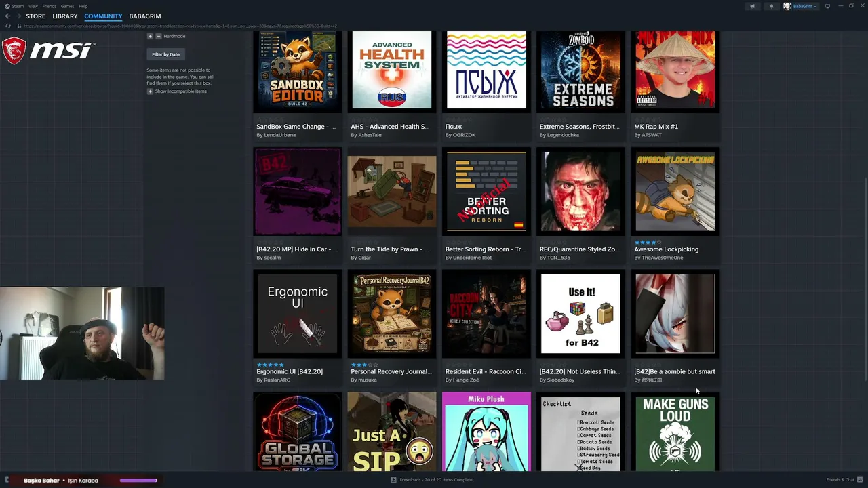This screenshot has height=488, width=868.
Task: Switch to the COMMUNITY tab
Action: click(x=103, y=16)
